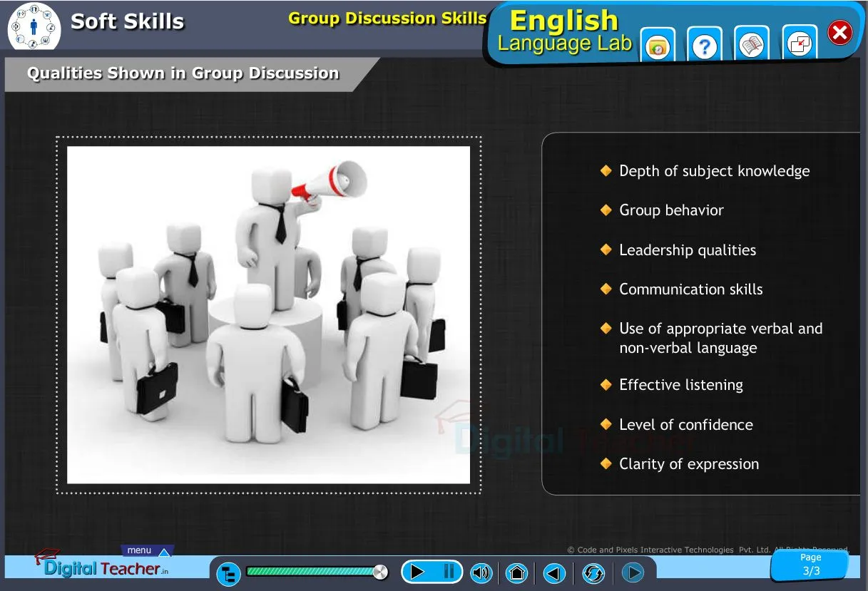Click the Code and Pixels copyright text

(x=708, y=550)
